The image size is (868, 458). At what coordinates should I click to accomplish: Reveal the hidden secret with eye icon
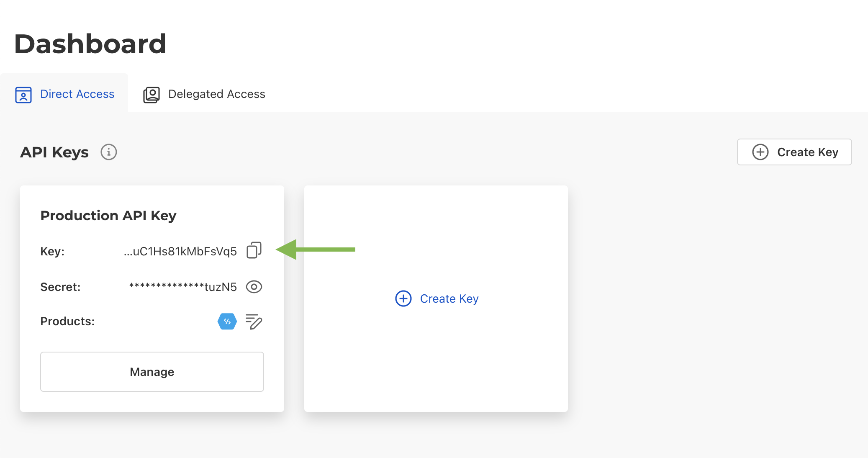click(x=254, y=287)
